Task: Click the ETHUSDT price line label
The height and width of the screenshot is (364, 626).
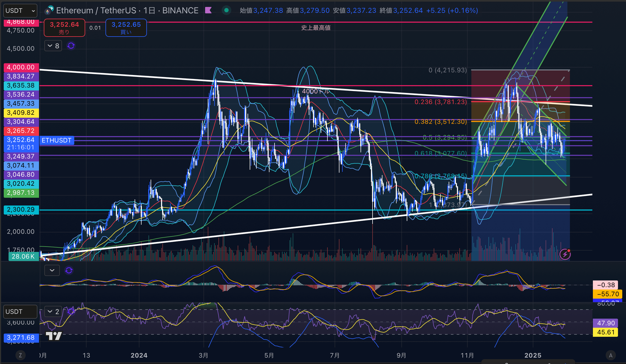Action: tap(57, 140)
